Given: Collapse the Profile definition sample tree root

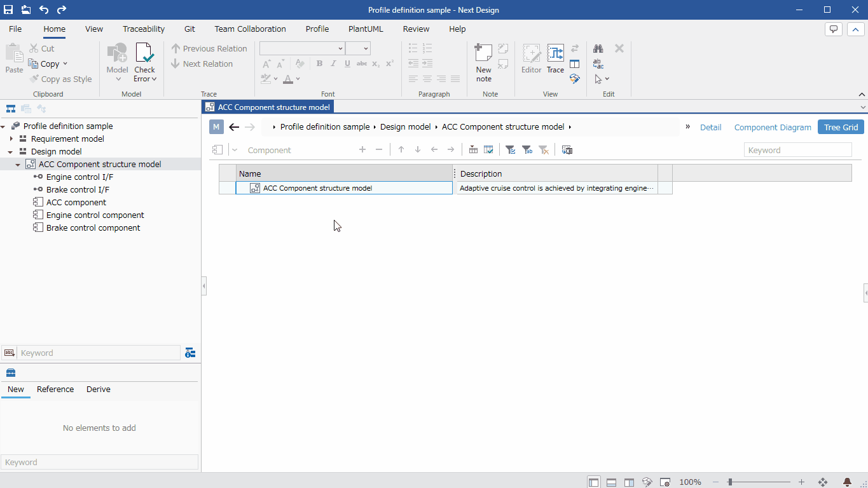Looking at the screenshot, I should [x=4, y=126].
